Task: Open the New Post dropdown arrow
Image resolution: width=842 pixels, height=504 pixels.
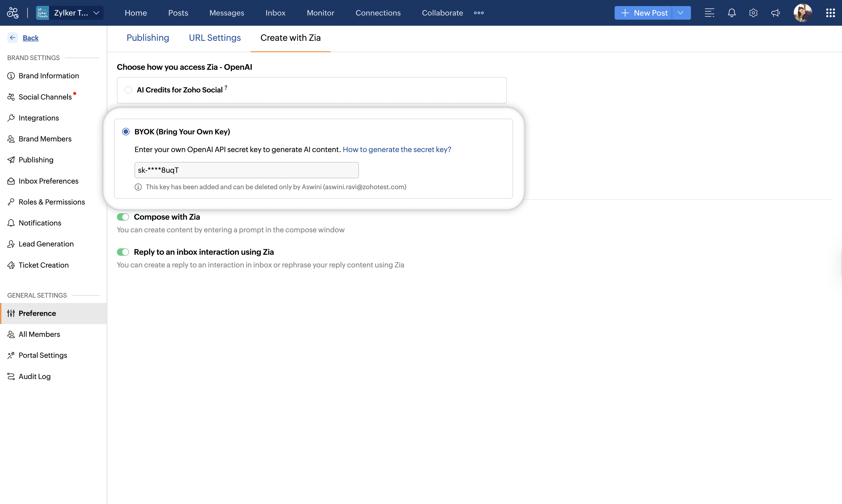Action: [680, 13]
